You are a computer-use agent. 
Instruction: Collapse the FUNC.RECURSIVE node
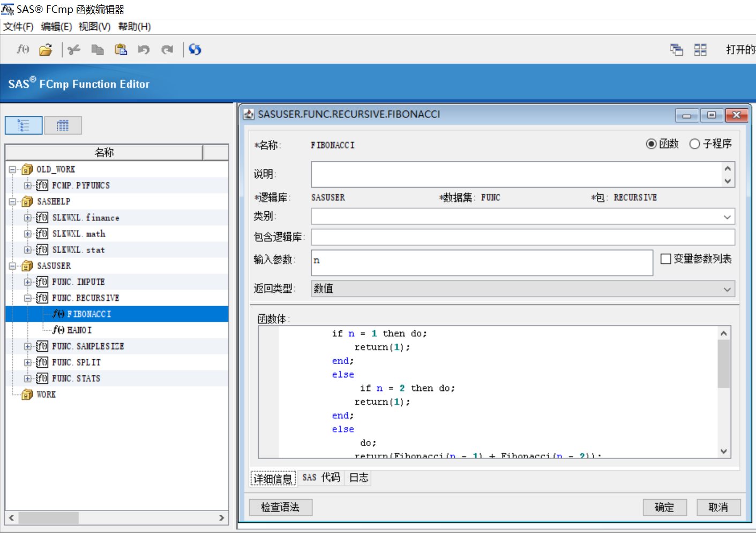tap(27, 298)
